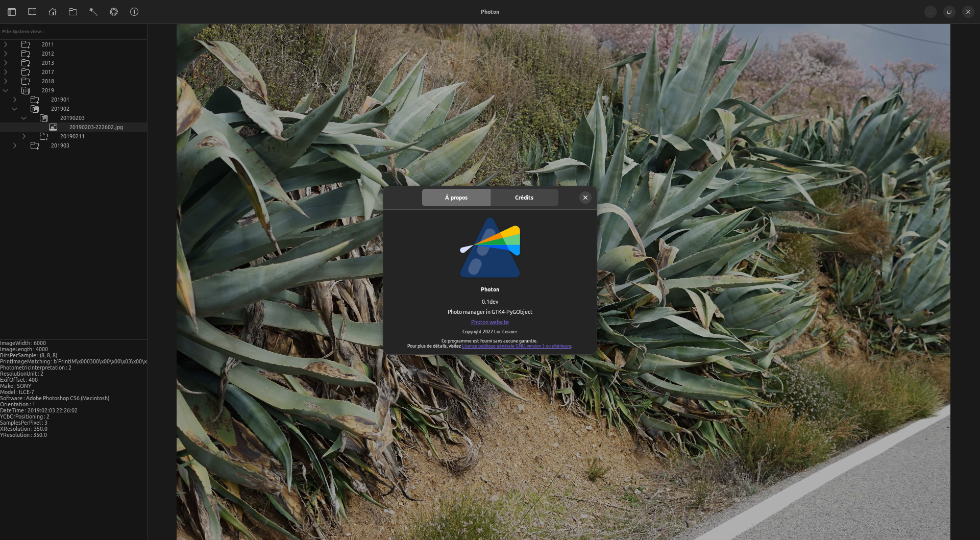Open the Photon website link

point(489,322)
